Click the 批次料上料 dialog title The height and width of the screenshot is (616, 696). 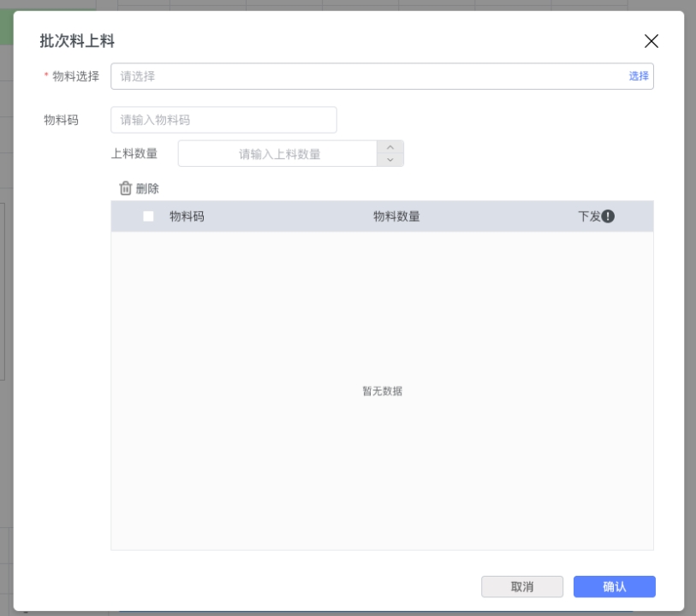[77, 41]
